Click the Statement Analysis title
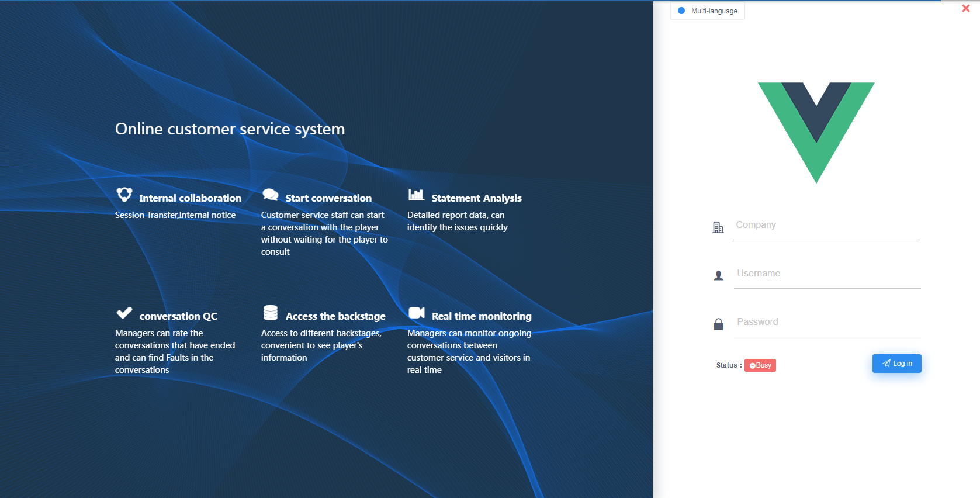Viewport: 980px width, 498px height. pos(477,198)
